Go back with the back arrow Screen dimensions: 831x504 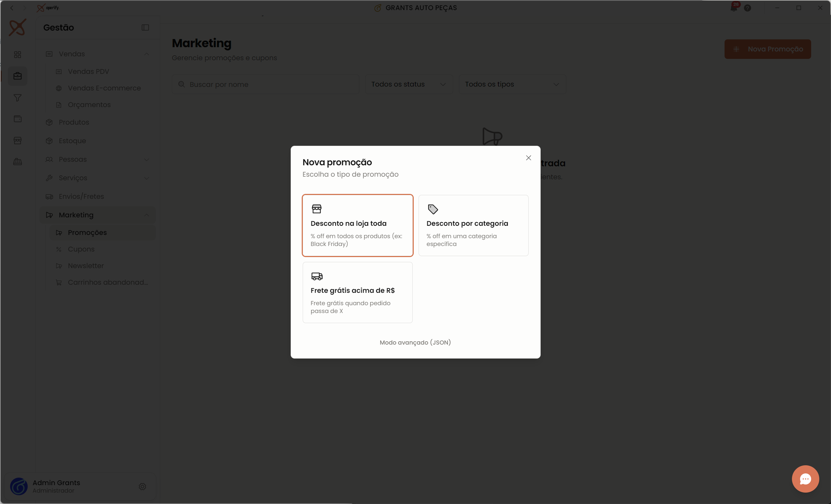coord(12,8)
